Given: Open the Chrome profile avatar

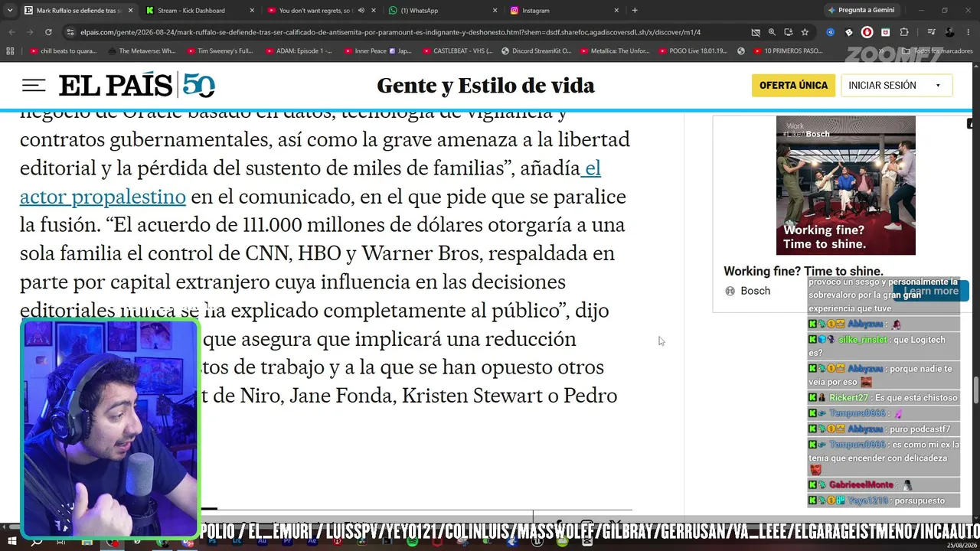Looking at the screenshot, I should [950, 32].
